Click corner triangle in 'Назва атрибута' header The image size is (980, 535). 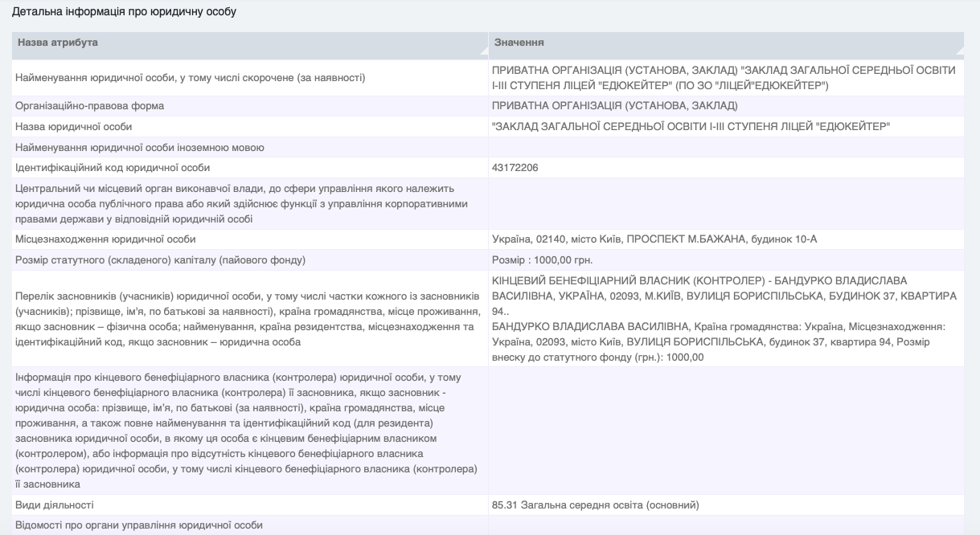(482, 50)
